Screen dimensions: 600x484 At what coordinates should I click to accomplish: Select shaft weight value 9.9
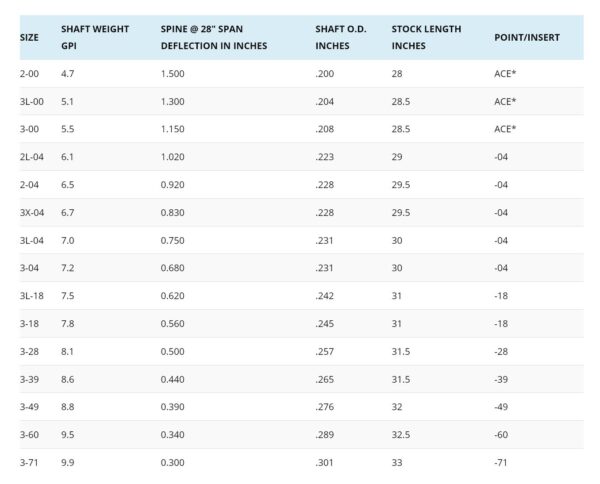(68, 462)
